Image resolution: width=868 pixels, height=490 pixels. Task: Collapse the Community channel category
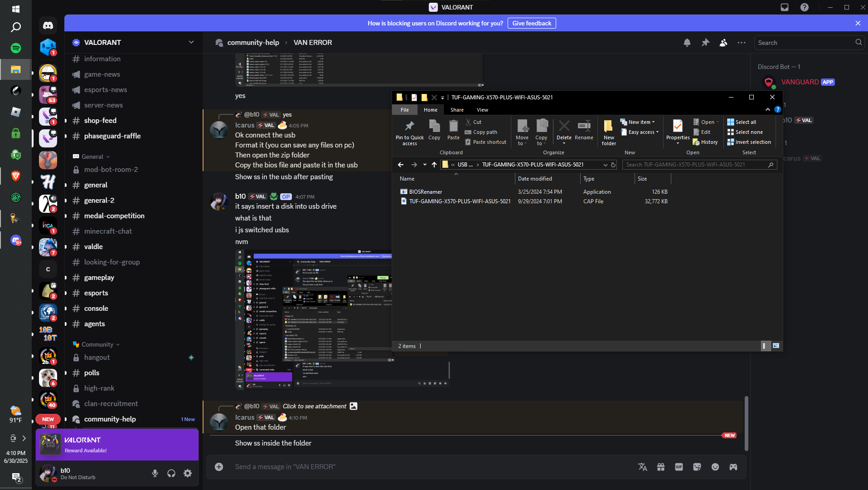[96, 344]
